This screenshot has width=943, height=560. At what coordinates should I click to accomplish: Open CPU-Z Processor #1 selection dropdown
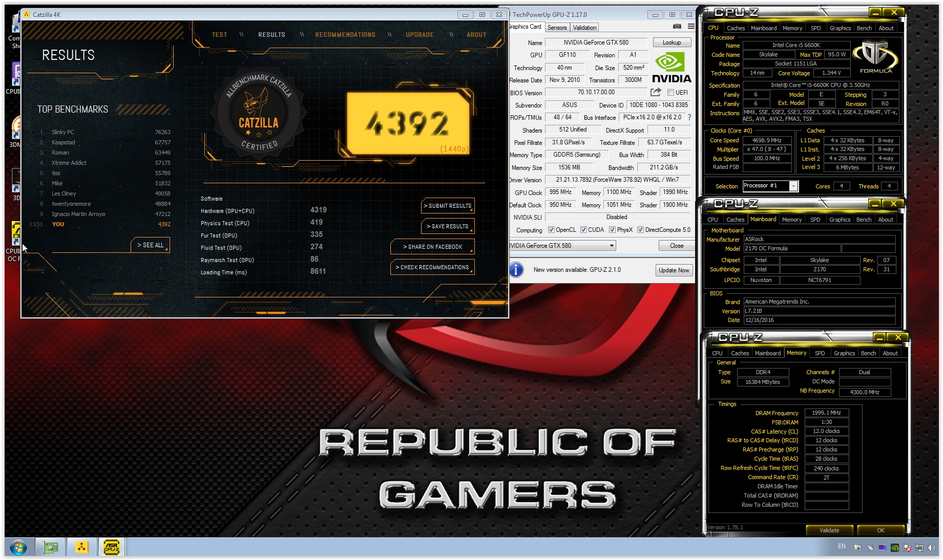(x=793, y=186)
